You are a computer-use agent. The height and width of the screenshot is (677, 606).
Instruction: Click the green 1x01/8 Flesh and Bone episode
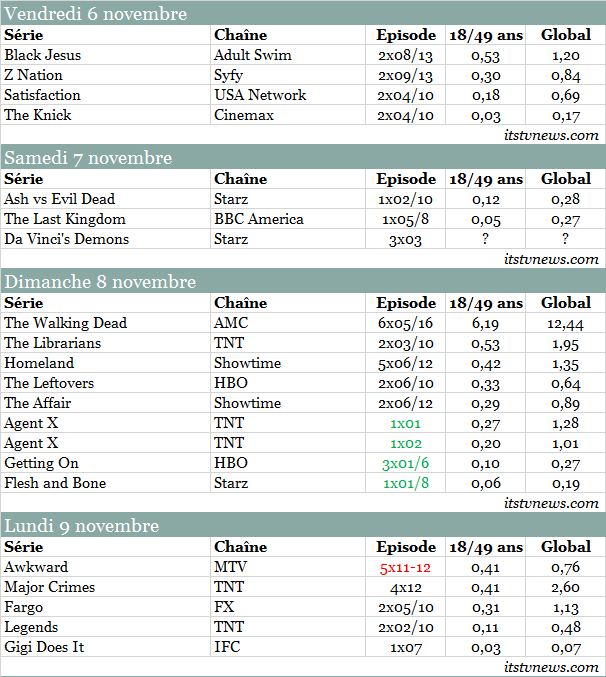click(405, 483)
